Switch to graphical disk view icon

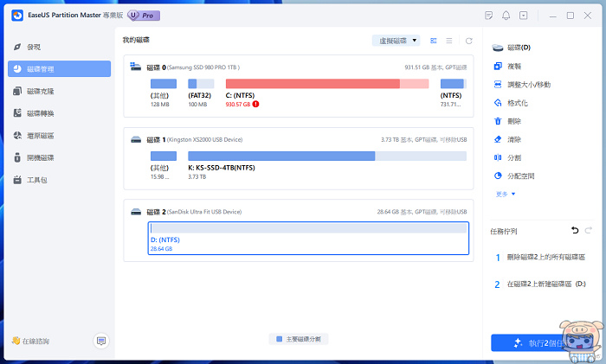434,41
